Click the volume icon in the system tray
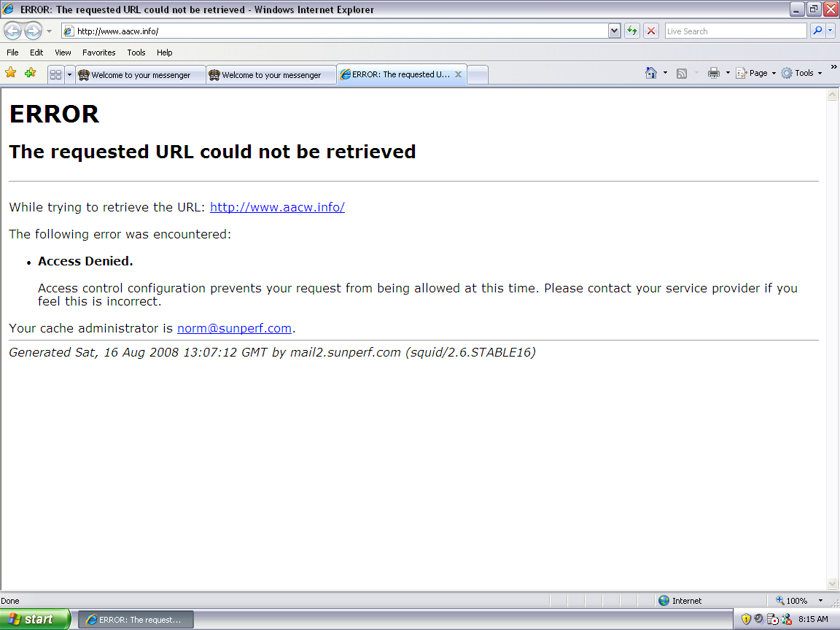Screen dimensions: 840x630 (x=758, y=619)
